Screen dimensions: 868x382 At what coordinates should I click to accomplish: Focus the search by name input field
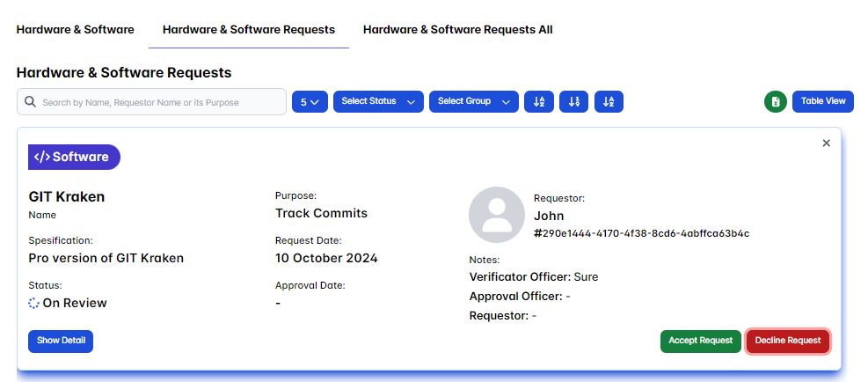158,102
